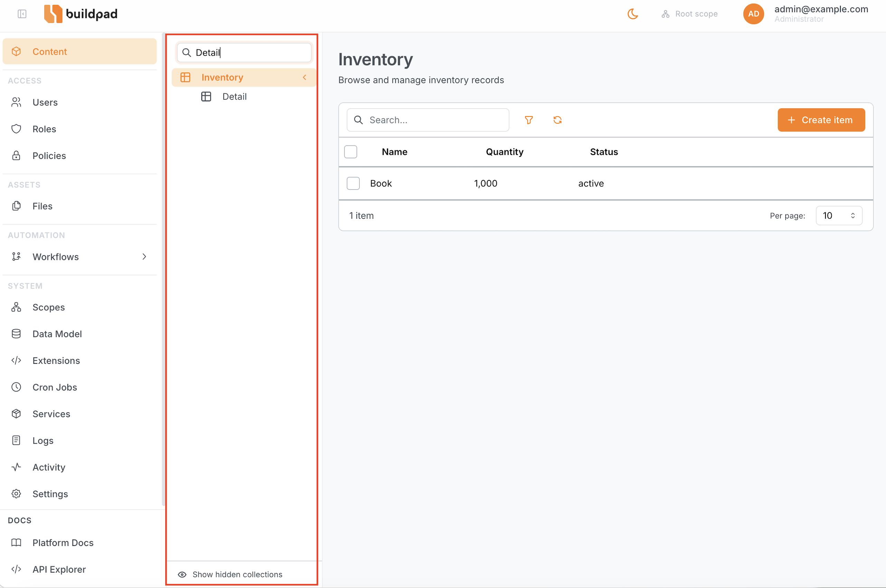Open Services page
886x588 pixels.
[79, 414]
